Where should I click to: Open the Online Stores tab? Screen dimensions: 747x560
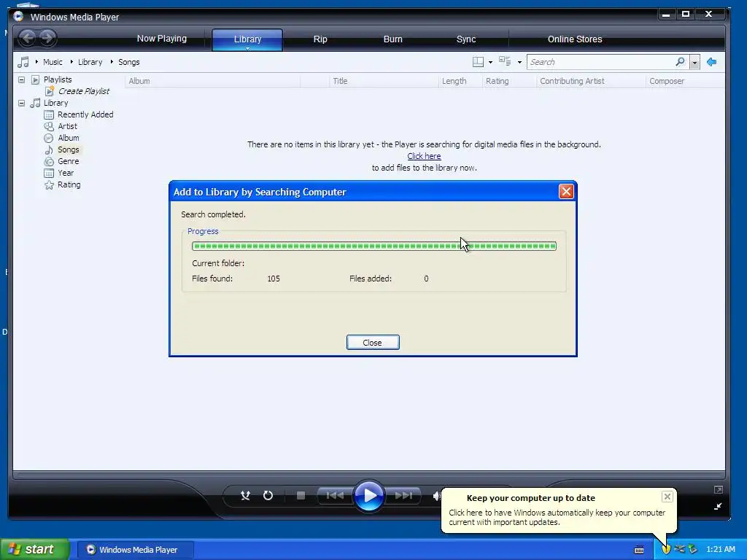coord(575,39)
